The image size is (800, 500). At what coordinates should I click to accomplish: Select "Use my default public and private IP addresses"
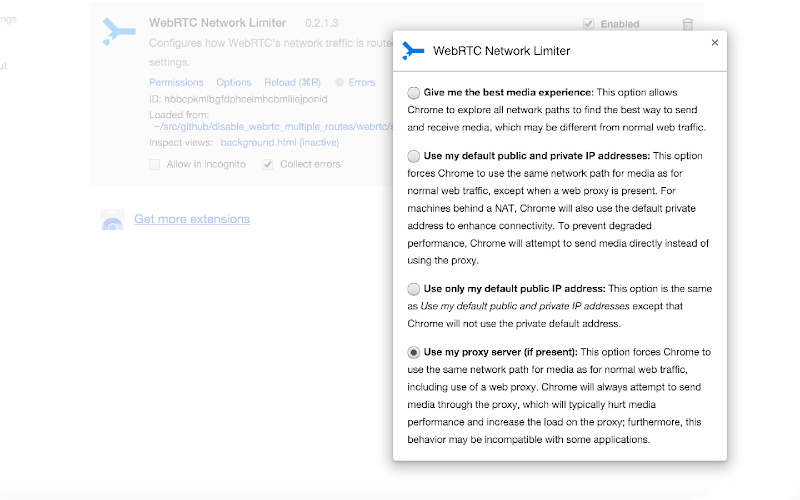tap(414, 156)
